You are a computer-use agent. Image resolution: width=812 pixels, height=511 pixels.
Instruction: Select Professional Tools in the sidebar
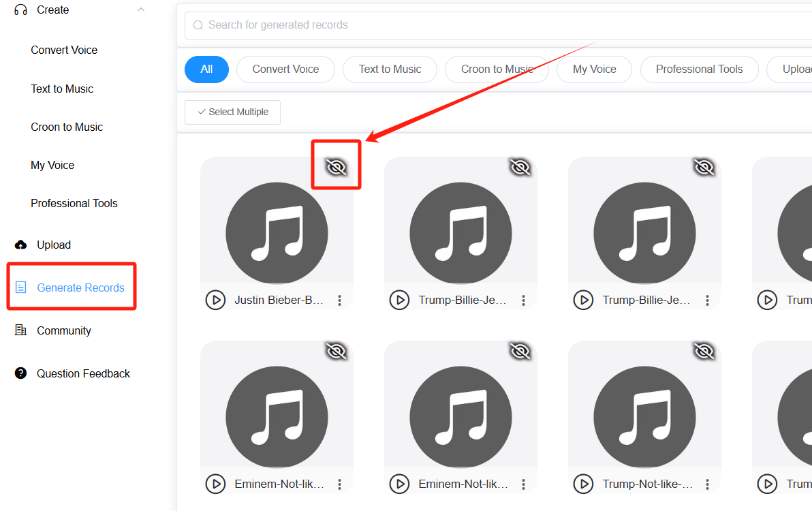tap(74, 204)
